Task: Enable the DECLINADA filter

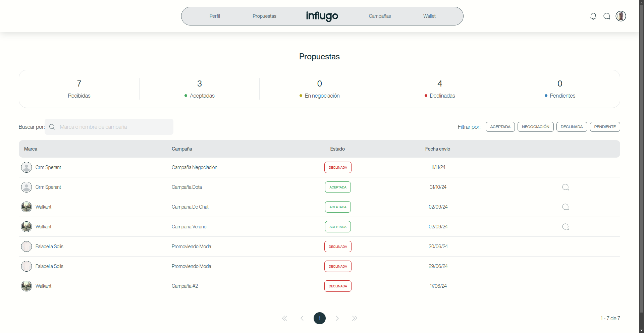Action: click(x=572, y=127)
